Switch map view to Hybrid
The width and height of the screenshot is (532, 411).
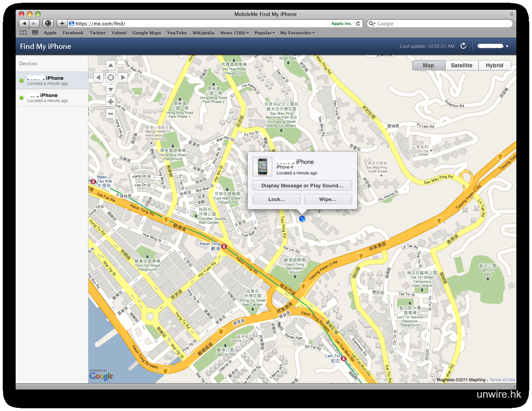[494, 65]
